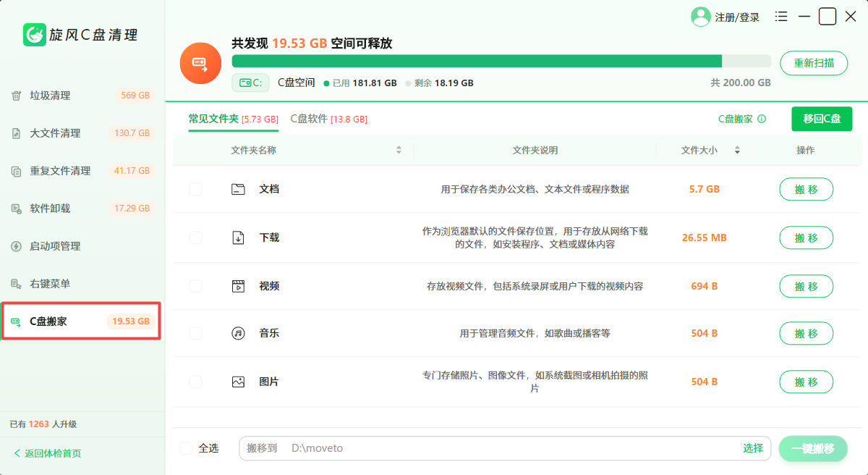Switch to the C盘软件 tab

328,119
